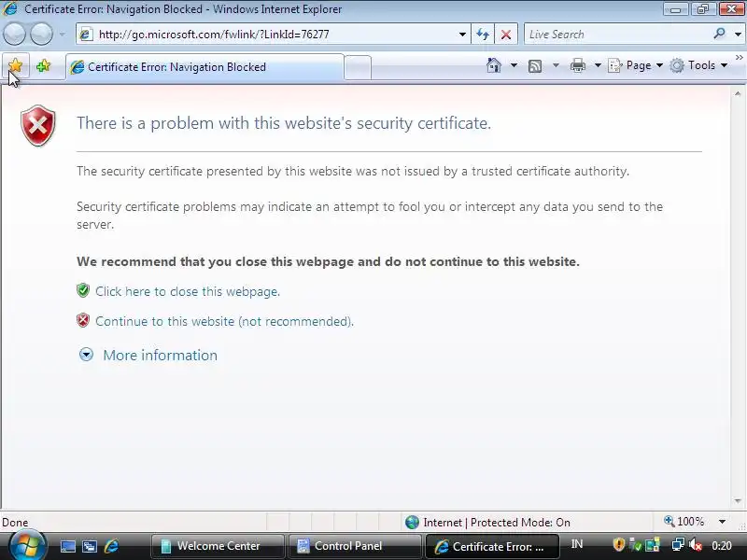Switch to Control Panel taskbar button
Viewport: 747px width, 560px height.
coord(355,546)
